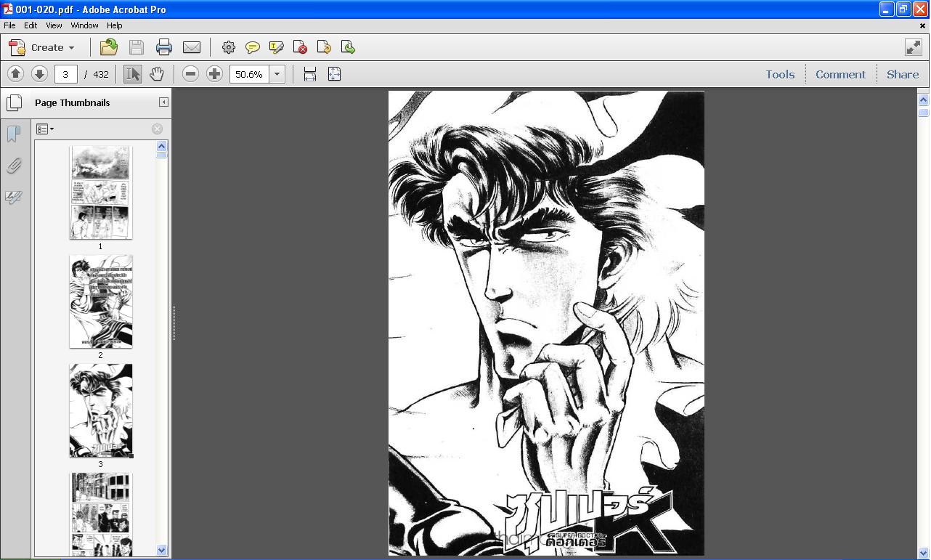
Task: Select the page 2 thumbnail
Action: [x=101, y=301]
